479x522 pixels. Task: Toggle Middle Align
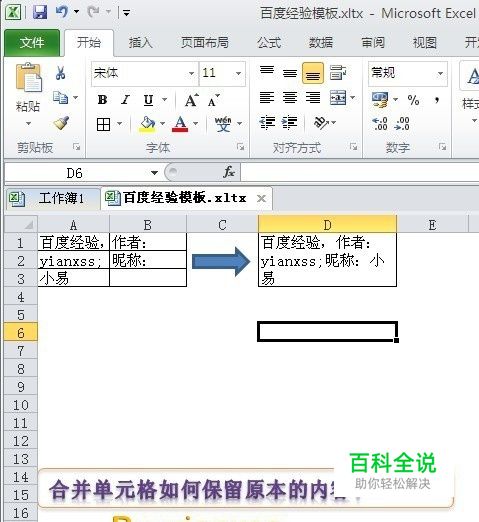coord(290,73)
